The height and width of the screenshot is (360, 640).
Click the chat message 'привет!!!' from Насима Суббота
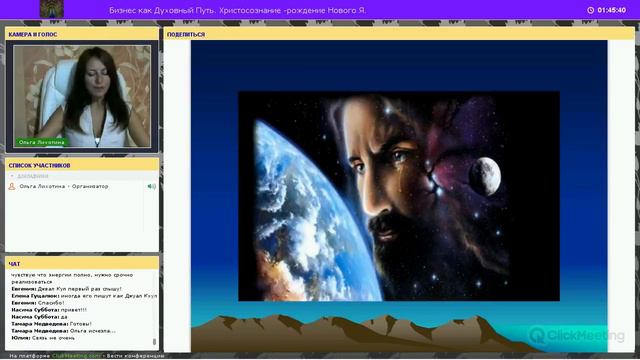click(49, 310)
